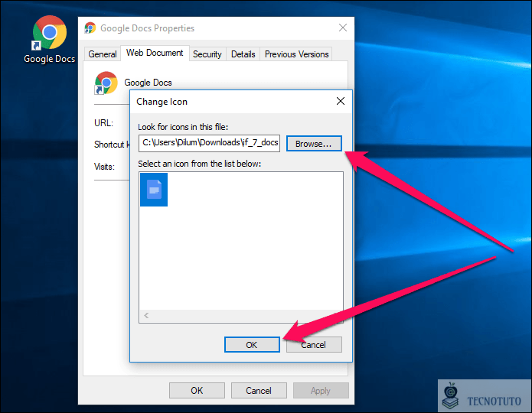
Task: Click Cancel in Google Docs Properties window
Action: 259,390
